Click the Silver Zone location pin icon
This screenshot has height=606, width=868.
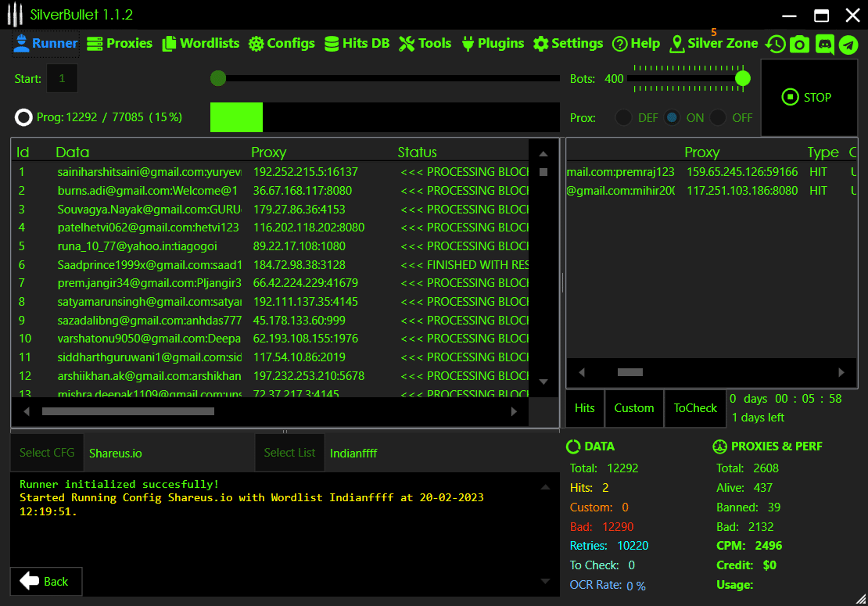676,44
